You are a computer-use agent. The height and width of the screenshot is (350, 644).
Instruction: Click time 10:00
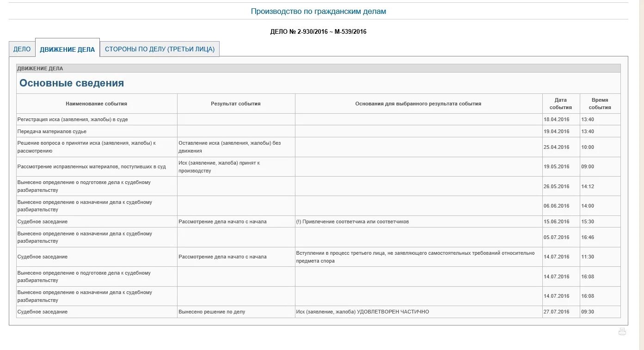point(588,147)
